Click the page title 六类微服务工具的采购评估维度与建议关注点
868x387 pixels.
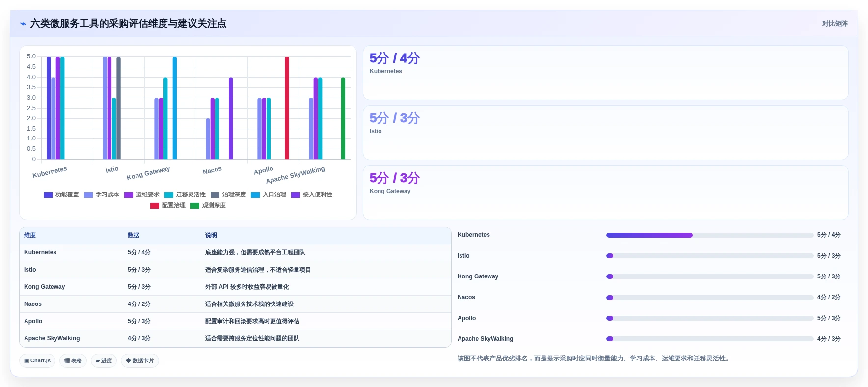pos(128,24)
